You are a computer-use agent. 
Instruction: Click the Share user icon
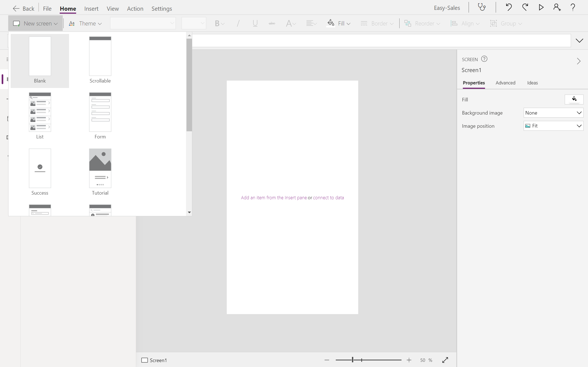click(557, 7)
